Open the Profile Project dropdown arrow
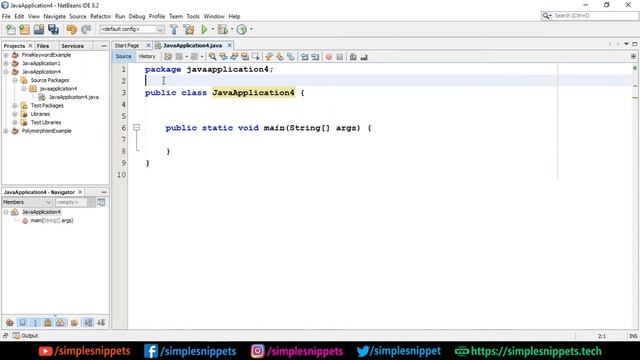640x360 pixels. [x=251, y=29]
